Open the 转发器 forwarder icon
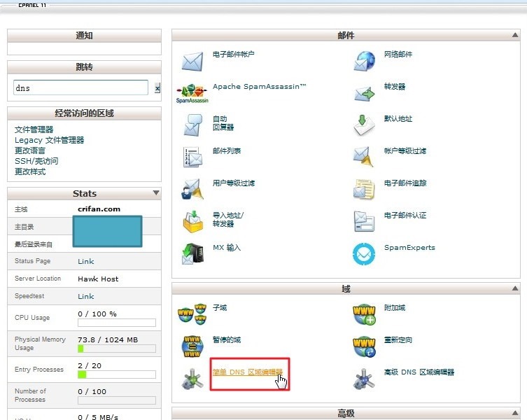 click(365, 94)
